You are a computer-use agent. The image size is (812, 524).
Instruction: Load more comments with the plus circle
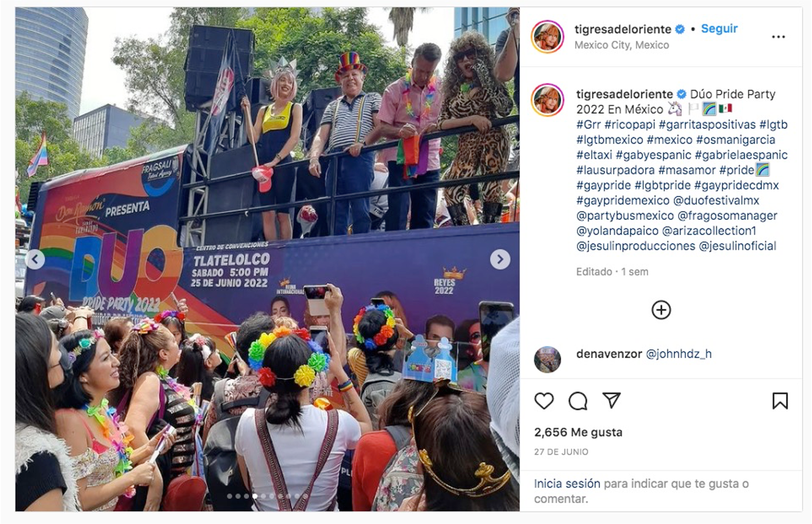[661, 310]
